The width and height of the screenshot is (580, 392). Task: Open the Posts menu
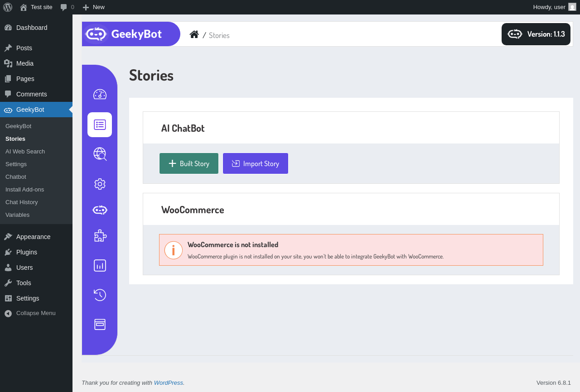(36, 48)
